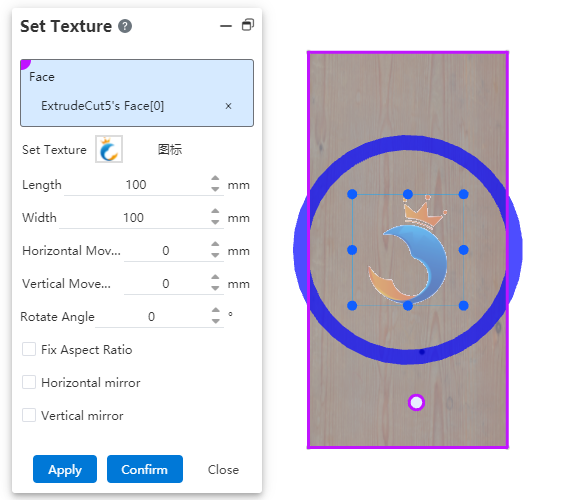Click the Close text button
This screenshot has height=500, width=564.
tap(223, 469)
